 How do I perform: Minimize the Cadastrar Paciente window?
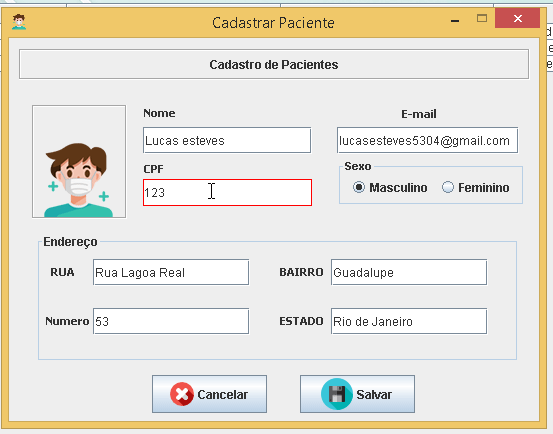coord(455,20)
